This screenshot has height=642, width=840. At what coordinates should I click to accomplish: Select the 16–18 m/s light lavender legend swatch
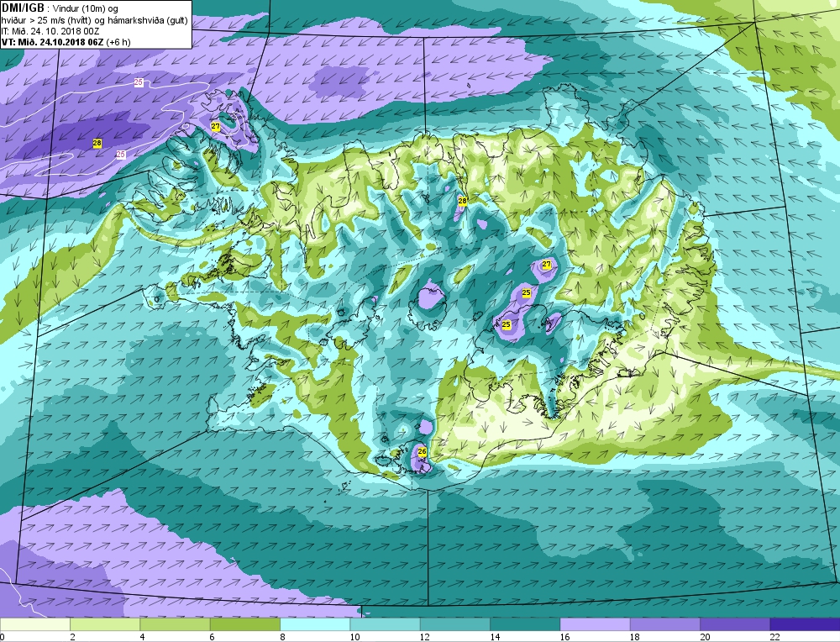pyautogui.click(x=596, y=624)
